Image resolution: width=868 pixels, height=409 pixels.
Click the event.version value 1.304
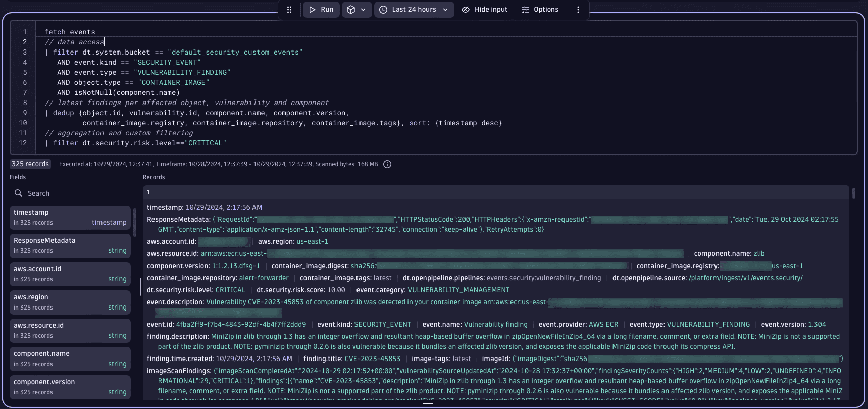pyautogui.click(x=817, y=325)
